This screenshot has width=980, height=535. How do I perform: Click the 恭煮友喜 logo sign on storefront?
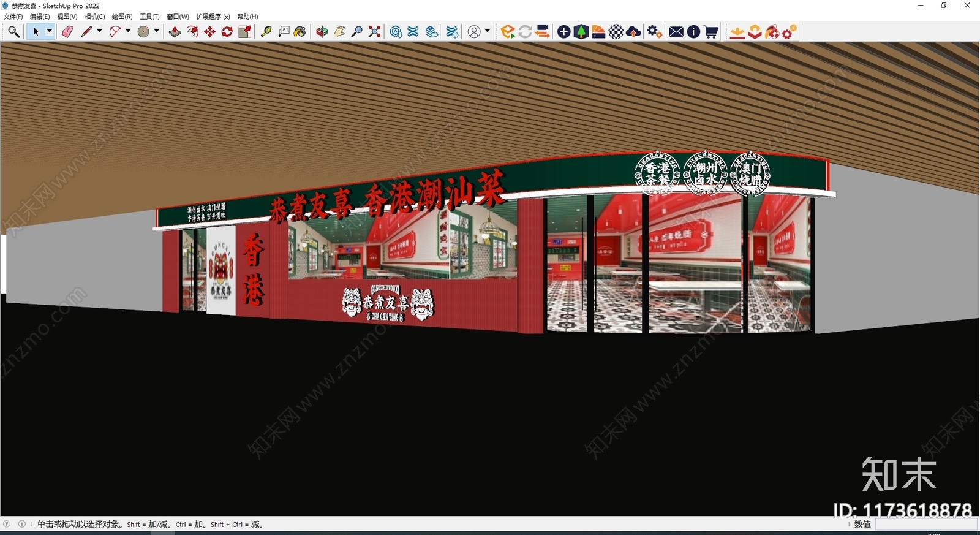(x=388, y=303)
